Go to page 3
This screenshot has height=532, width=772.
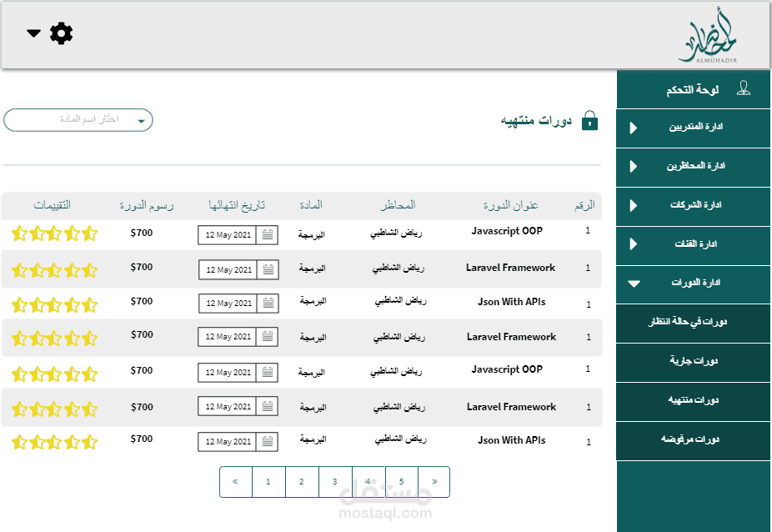tap(335, 482)
